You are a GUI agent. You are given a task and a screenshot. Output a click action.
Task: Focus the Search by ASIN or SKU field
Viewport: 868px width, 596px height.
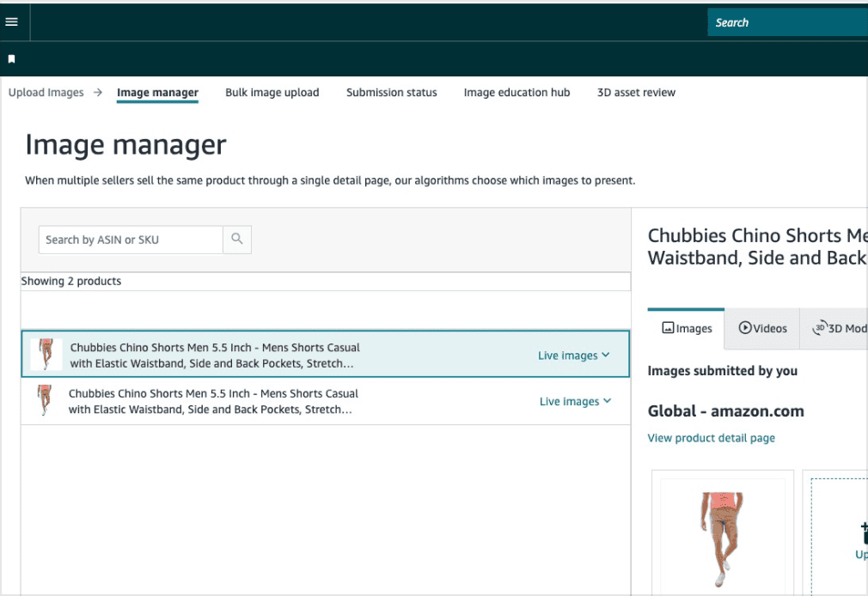tap(131, 240)
